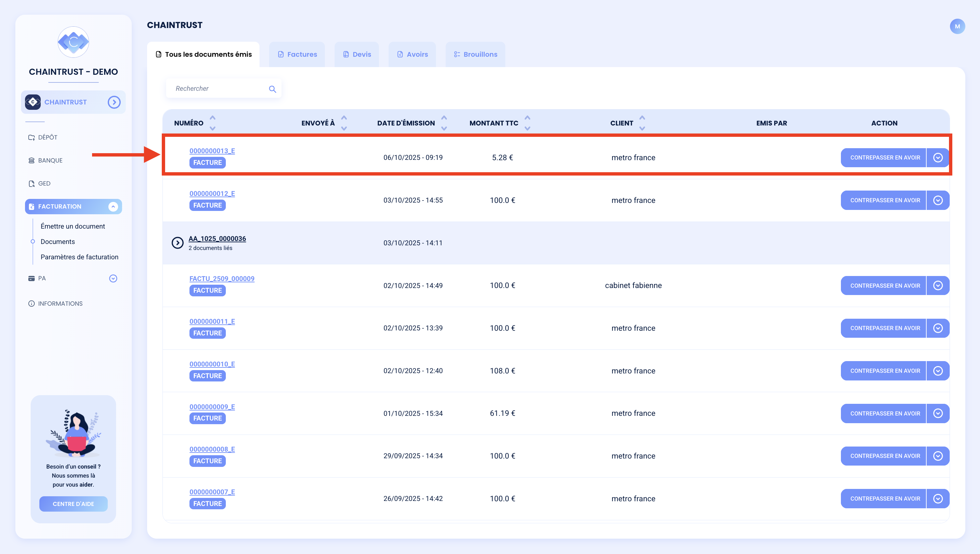The height and width of the screenshot is (554, 980).
Task: Contrepasser en avoir for 0000000008_E
Action: pos(883,456)
